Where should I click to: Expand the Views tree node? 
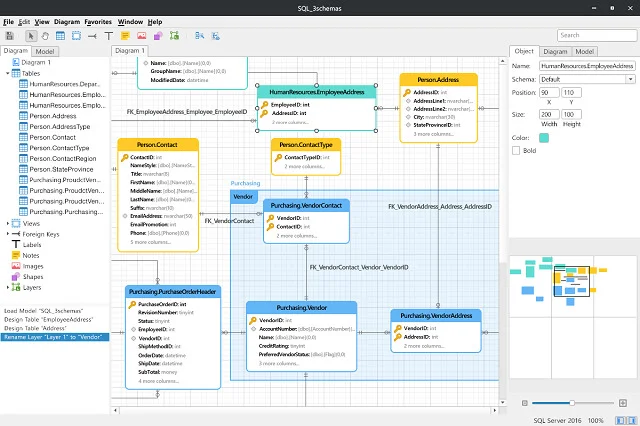pyautogui.click(x=7, y=223)
